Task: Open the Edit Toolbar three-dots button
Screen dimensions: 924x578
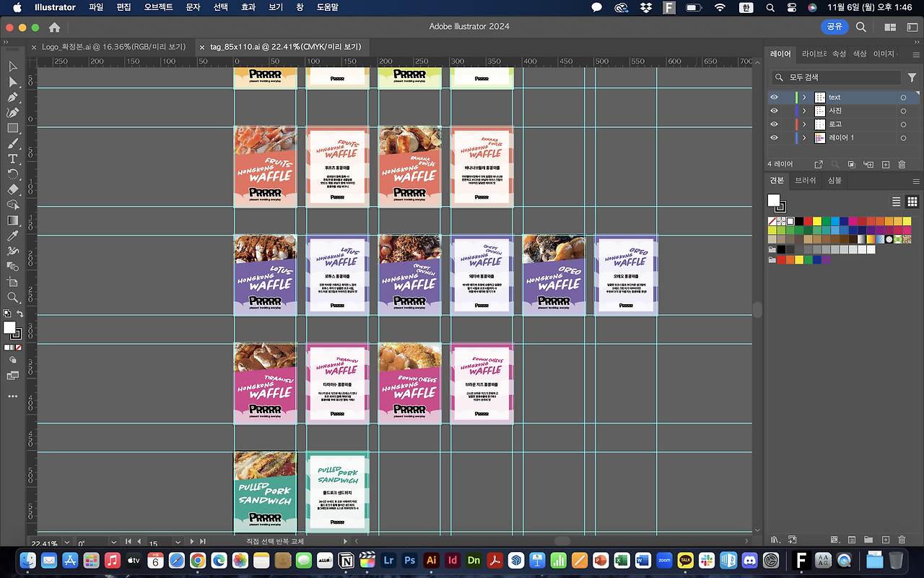Action: (x=13, y=396)
